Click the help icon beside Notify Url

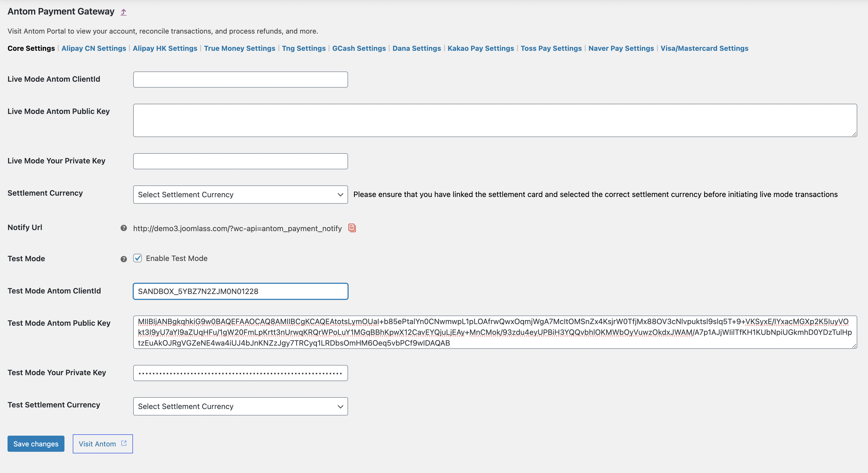pyautogui.click(x=124, y=228)
